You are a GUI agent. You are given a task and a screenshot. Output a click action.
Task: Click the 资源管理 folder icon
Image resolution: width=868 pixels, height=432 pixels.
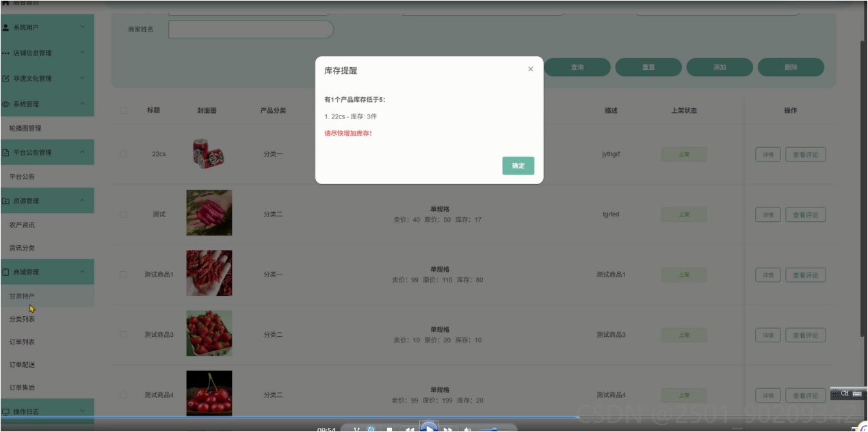coord(6,201)
